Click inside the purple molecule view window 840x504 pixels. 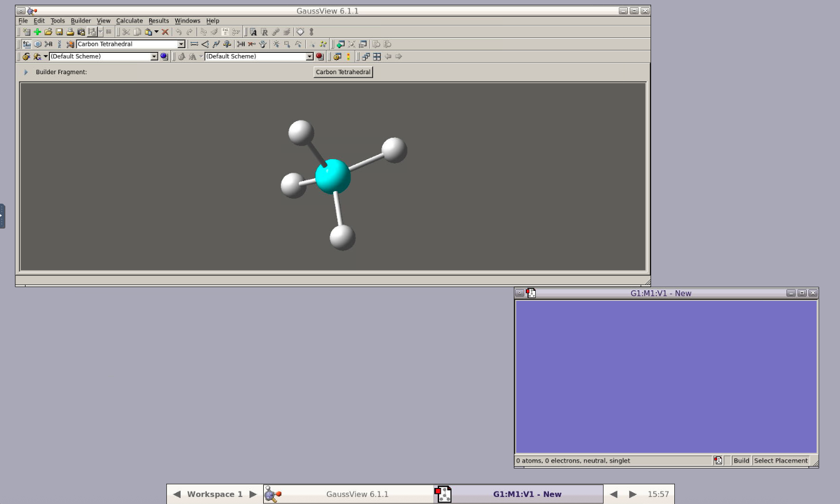[666, 377]
